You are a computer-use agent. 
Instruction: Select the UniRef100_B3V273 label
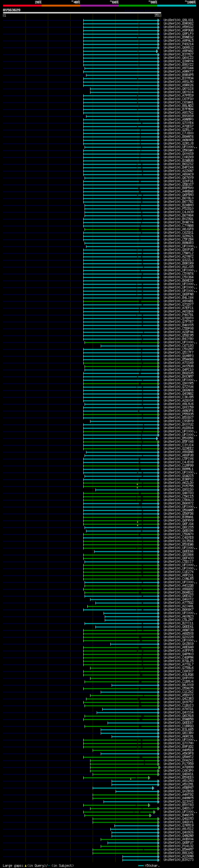tap(178, 860)
